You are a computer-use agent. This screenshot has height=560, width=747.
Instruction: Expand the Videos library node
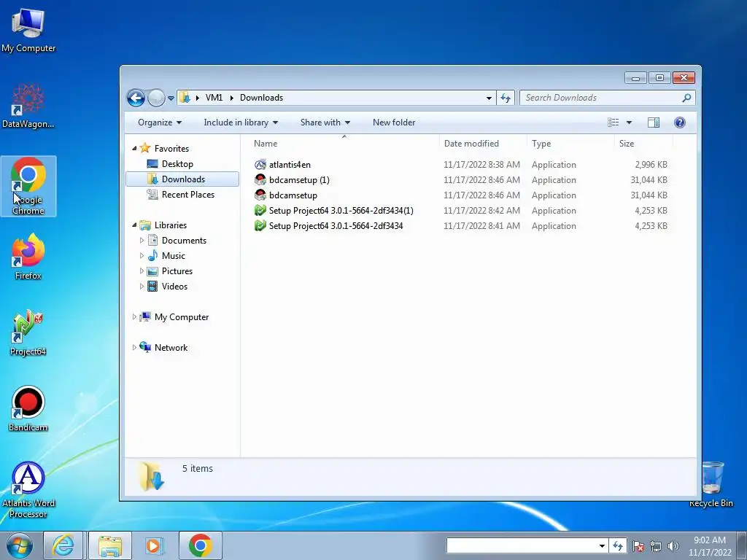[x=142, y=286]
